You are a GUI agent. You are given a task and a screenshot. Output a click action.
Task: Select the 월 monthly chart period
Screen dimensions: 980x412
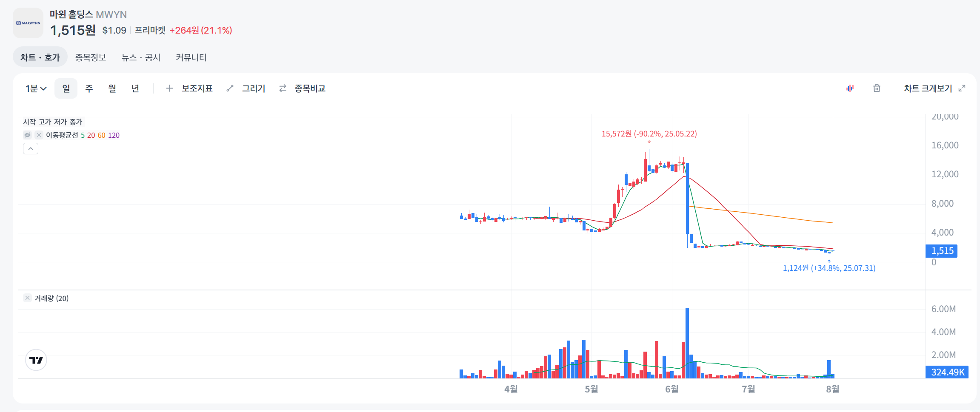pos(112,88)
